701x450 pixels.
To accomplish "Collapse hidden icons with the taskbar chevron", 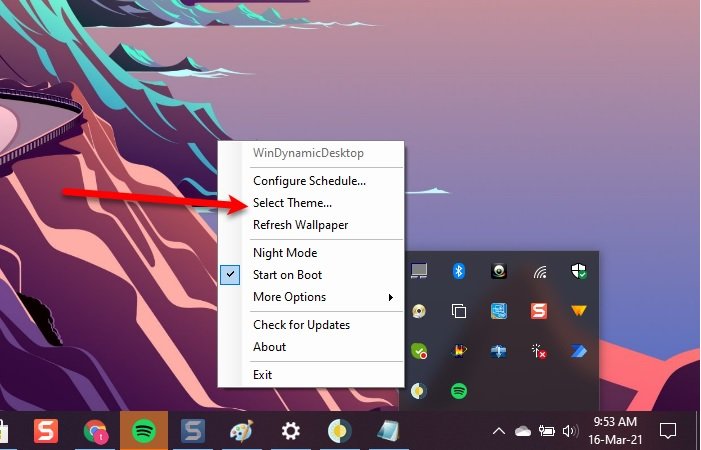I will (499, 431).
